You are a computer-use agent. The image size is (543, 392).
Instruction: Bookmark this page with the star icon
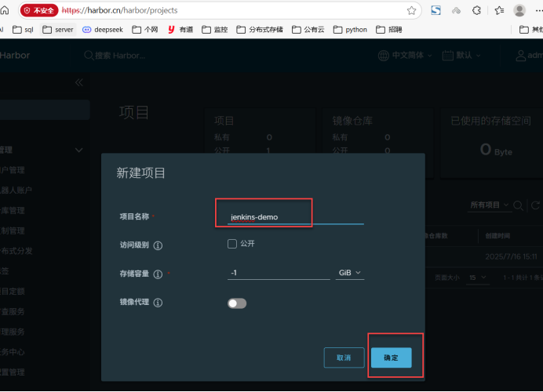click(x=412, y=10)
